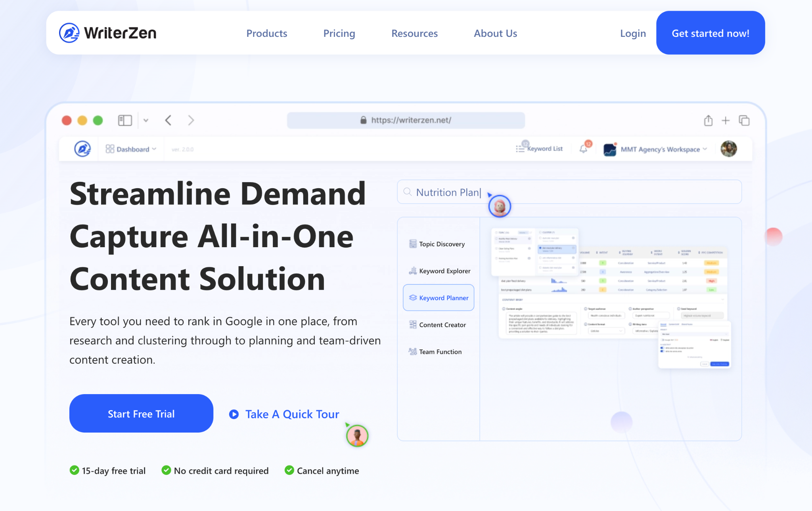Open the Pricing page
812x511 pixels.
[x=339, y=33]
